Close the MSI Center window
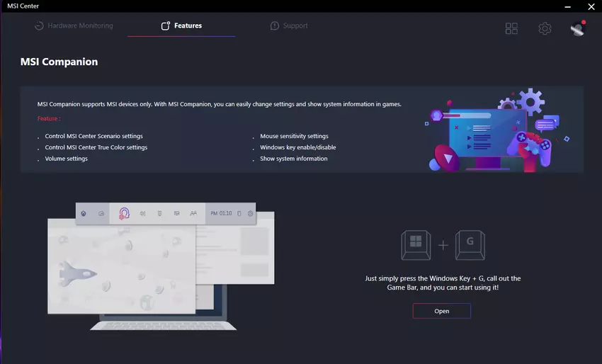The height and width of the screenshot is (364, 602). click(x=591, y=6)
